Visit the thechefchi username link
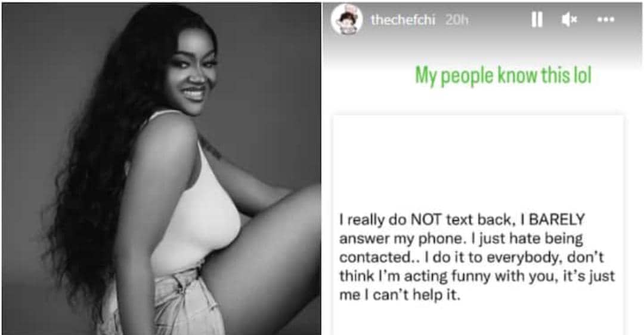The width and height of the screenshot is (644, 335). click(402, 20)
